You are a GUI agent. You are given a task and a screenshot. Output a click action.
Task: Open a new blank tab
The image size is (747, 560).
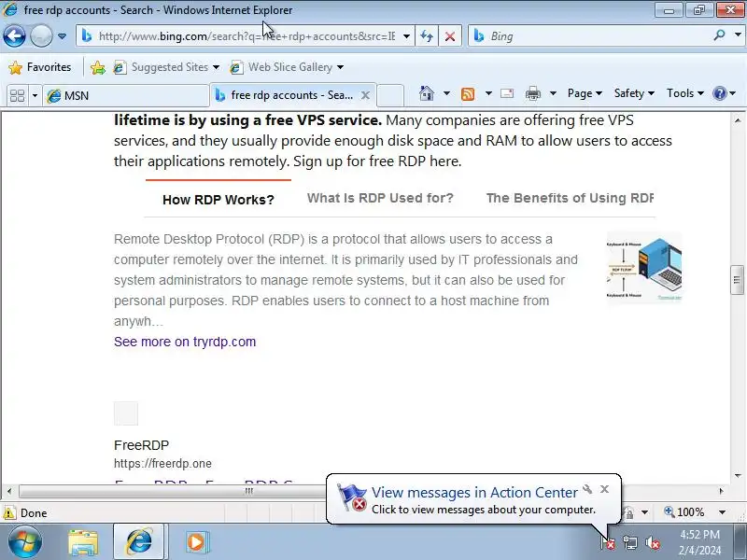[x=390, y=95]
